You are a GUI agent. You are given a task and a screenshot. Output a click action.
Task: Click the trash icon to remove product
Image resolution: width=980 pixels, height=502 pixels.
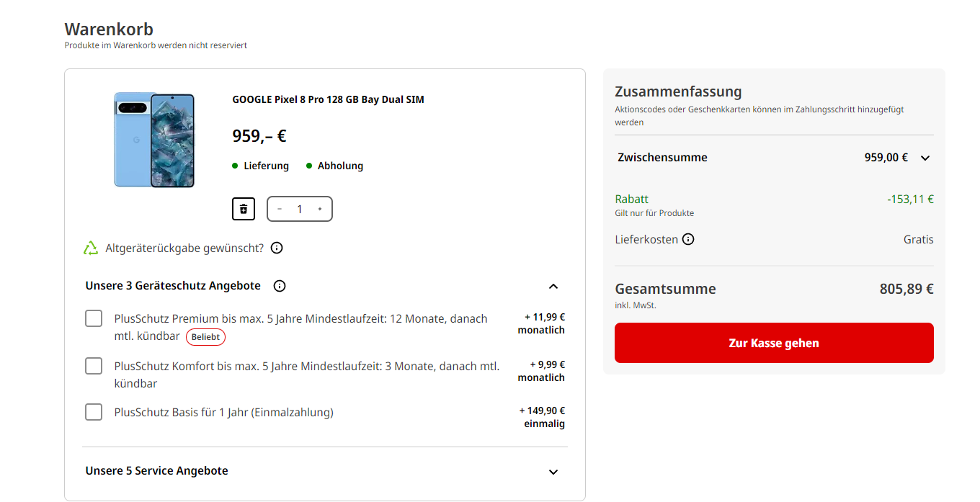point(244,209)
